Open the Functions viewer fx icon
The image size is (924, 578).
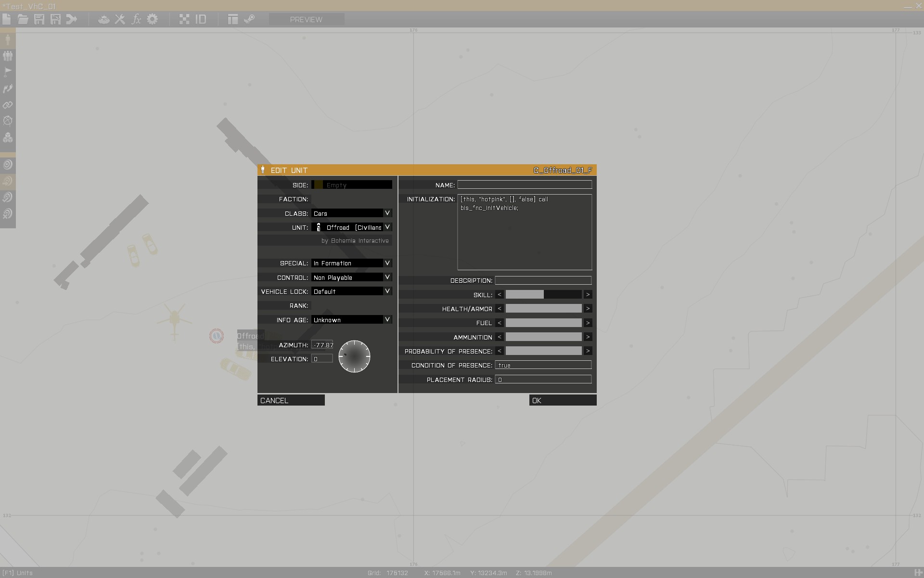pyautogui.click(x=137, y=19)
